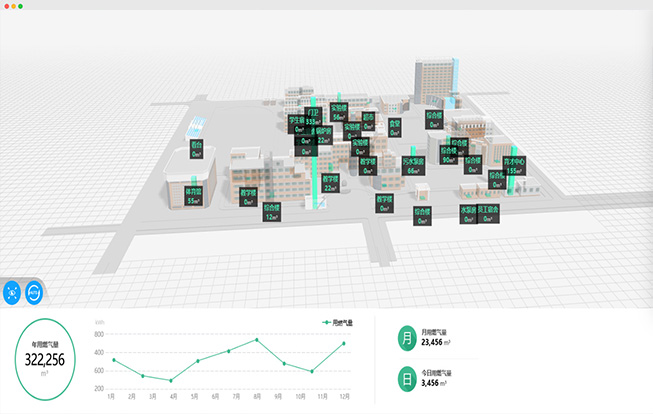This screenshot has width=653, height=414.
Task: Click the December data point on chart
Action: point(344,344)
